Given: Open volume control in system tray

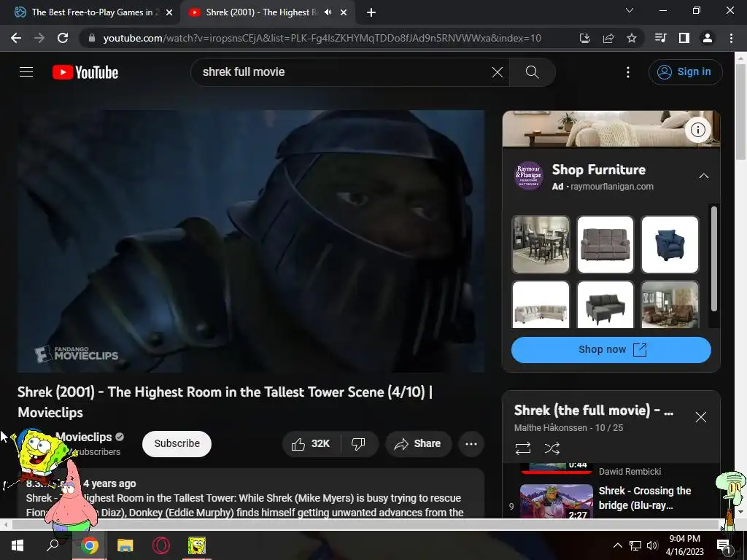Looking at the screenshot, I should click(x=652, y=545).
